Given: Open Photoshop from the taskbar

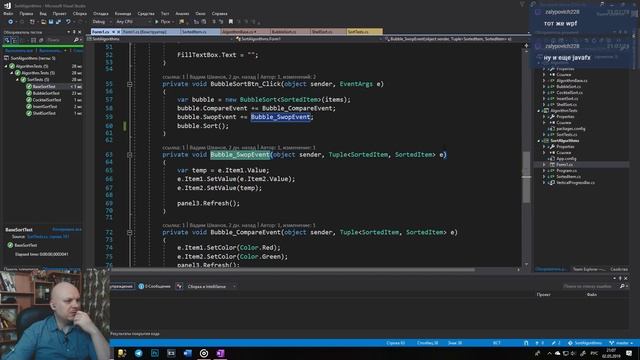Looking at the screenshot, I should click(x=155, y=353).
